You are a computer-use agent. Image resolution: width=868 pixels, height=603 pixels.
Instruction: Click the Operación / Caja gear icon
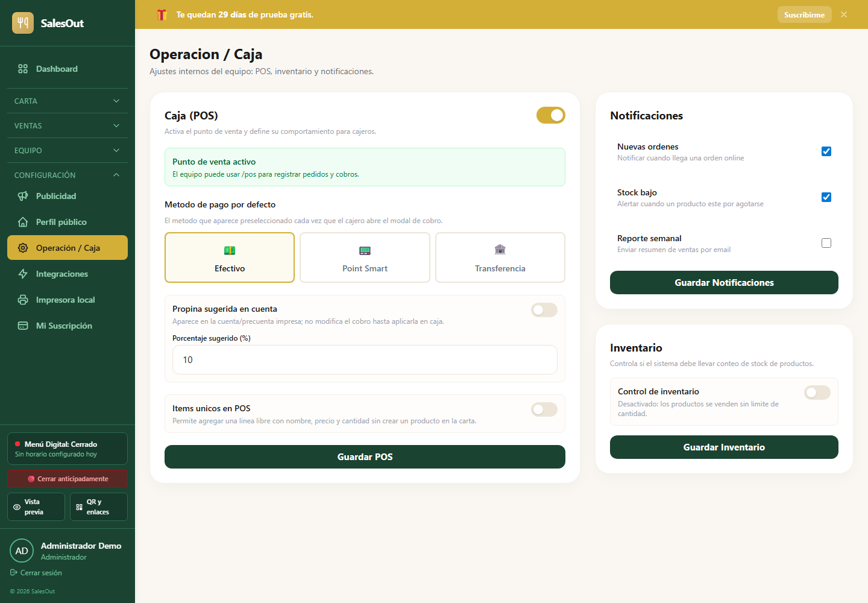[x=23, y=248]
